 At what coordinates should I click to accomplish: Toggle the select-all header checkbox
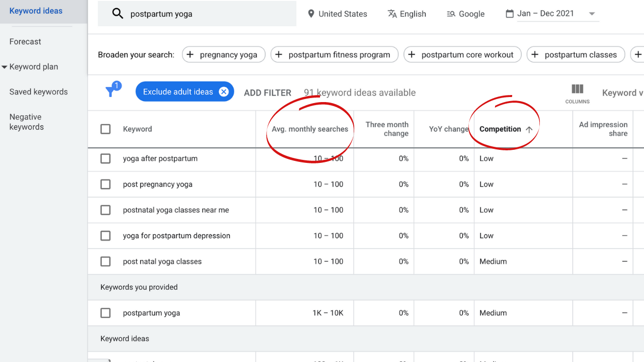106,129
